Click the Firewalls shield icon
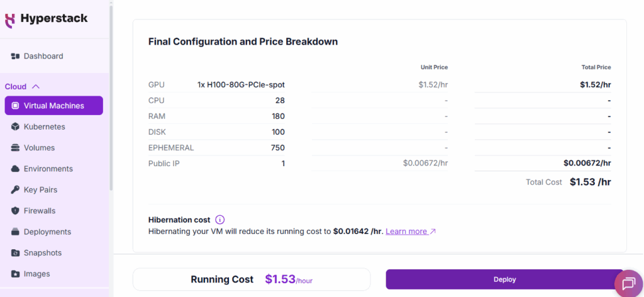The image size is (644, 297). [16, 211]
